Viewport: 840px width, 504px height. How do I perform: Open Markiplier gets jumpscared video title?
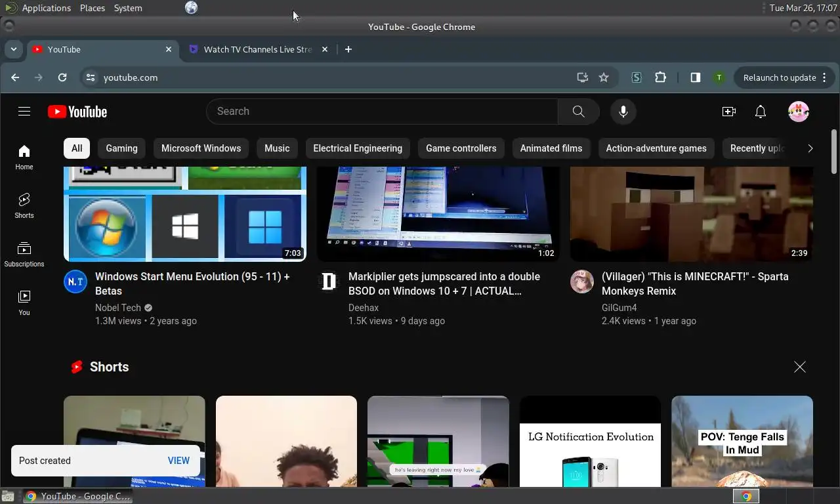click(x=444, y=283)
